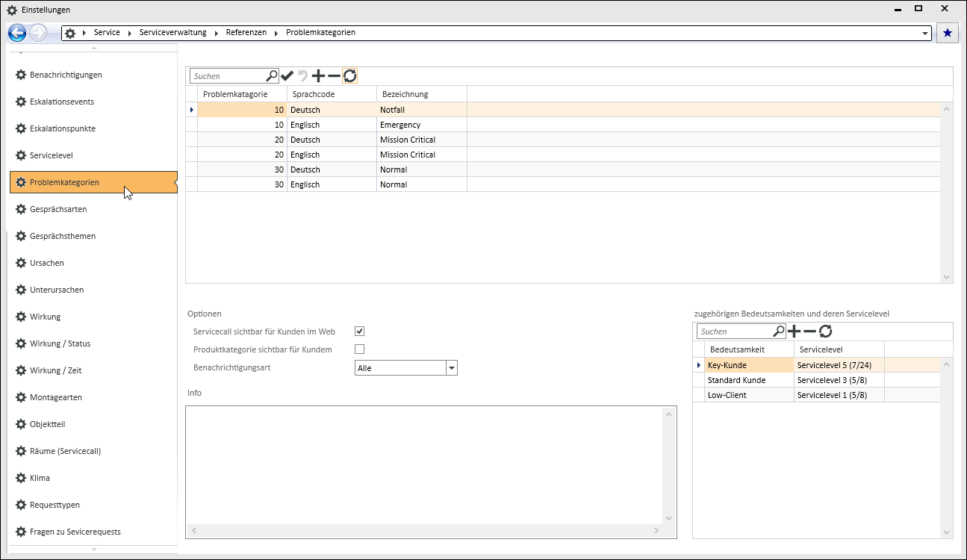Select the Emergency row in the grid

pos(563,125)
